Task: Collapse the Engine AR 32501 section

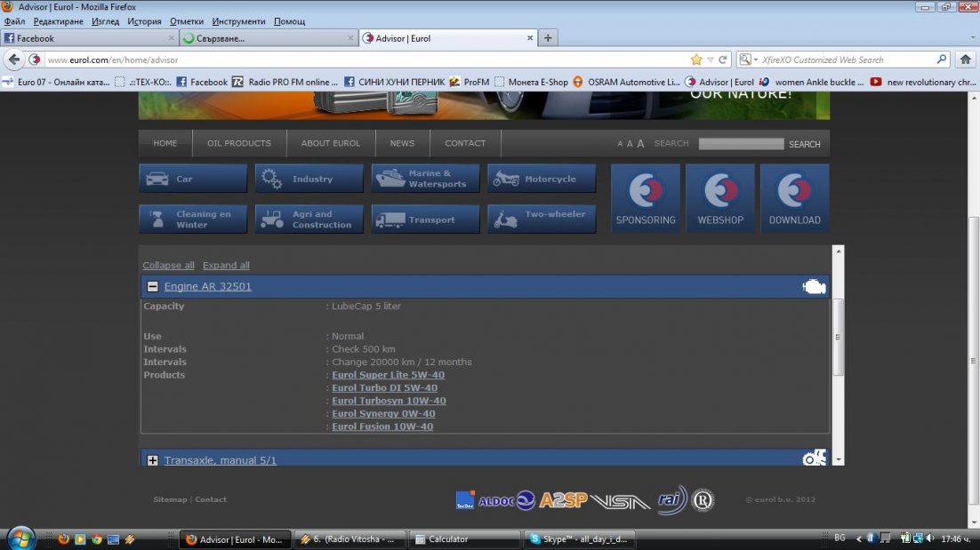Action: [153, 286]
